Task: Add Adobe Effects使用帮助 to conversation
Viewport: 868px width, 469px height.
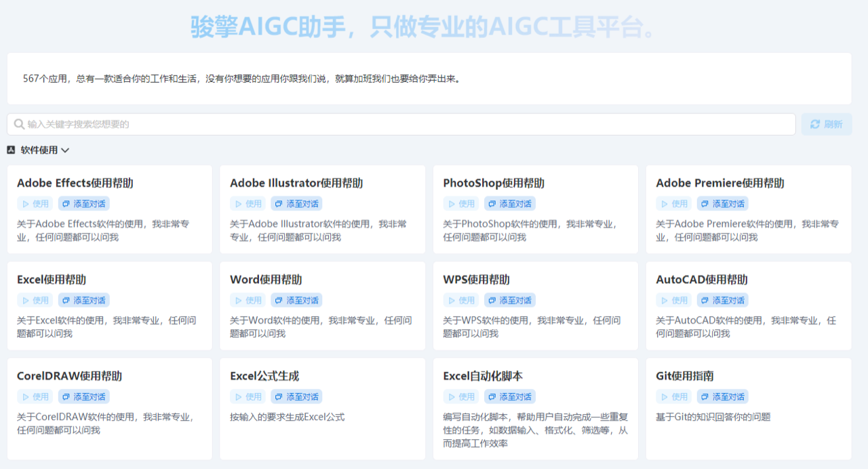Action: point(83,204)
